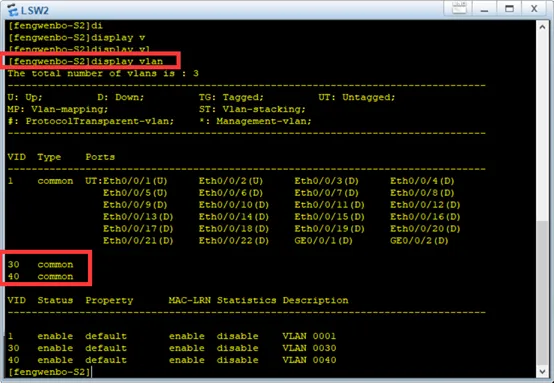Click the LSW2 application icon in title bar
The height and width of the screenshot is (383, 554).
[x=12, y=10]
